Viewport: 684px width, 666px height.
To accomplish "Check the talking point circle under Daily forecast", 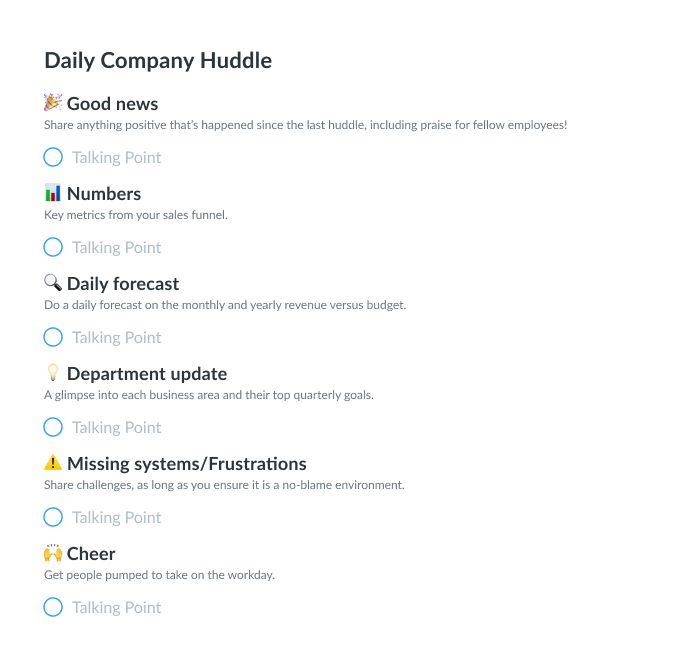I will pyautogui.click(x=53, y=337).
